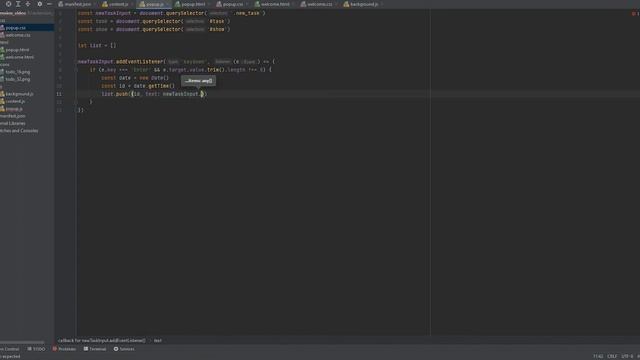Open the Terminal tool window

click(95, 349)
